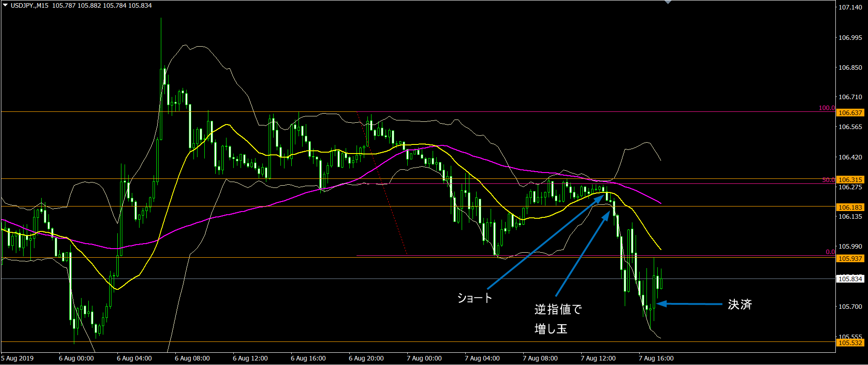Click 106.850 on the price scale
The width and height of the screenshot is (868, 365).
[850, 67]
